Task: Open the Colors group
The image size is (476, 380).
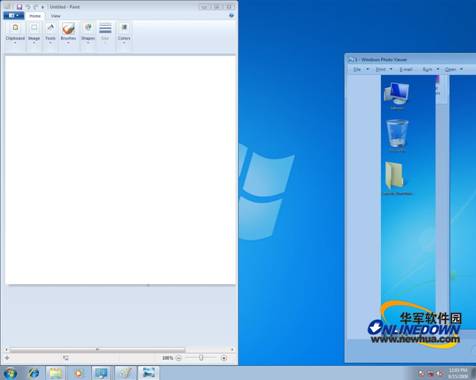Action: coord(124,33)
